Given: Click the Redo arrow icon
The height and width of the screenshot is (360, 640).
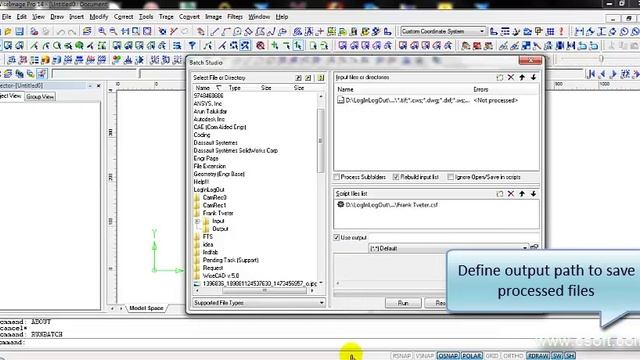Looking at the screenshot, I should (72, 31).
